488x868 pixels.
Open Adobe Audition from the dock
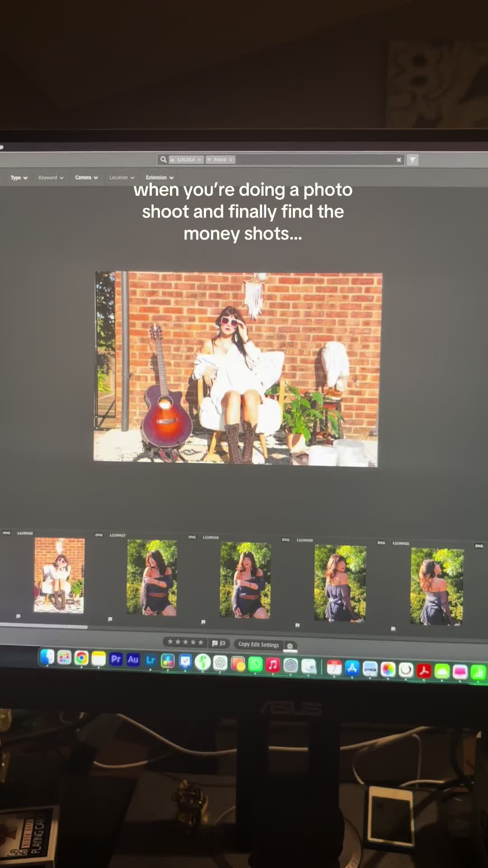[x=133, y=660]
